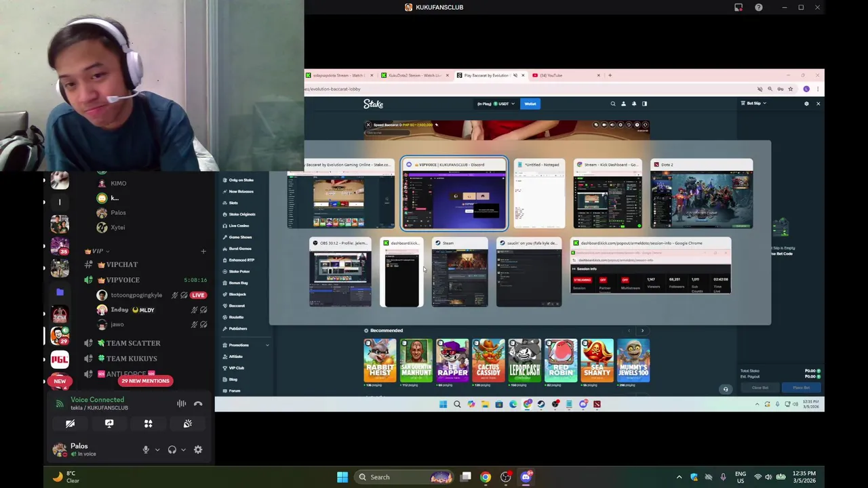This screenshot has height=488, width=868.
Task: Open Roulette in Stake sidebar
Action: 236,317
